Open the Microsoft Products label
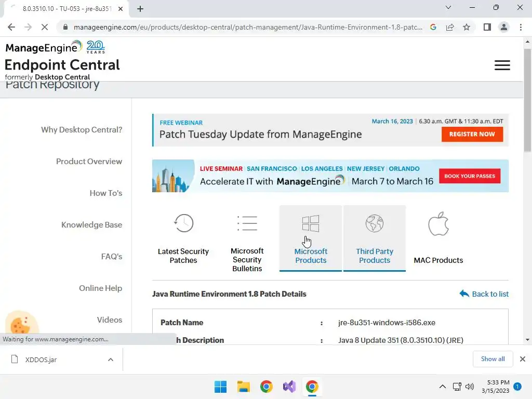Image resolution: width=532 pixels, height=399 pixels. (x=311, y=256)
